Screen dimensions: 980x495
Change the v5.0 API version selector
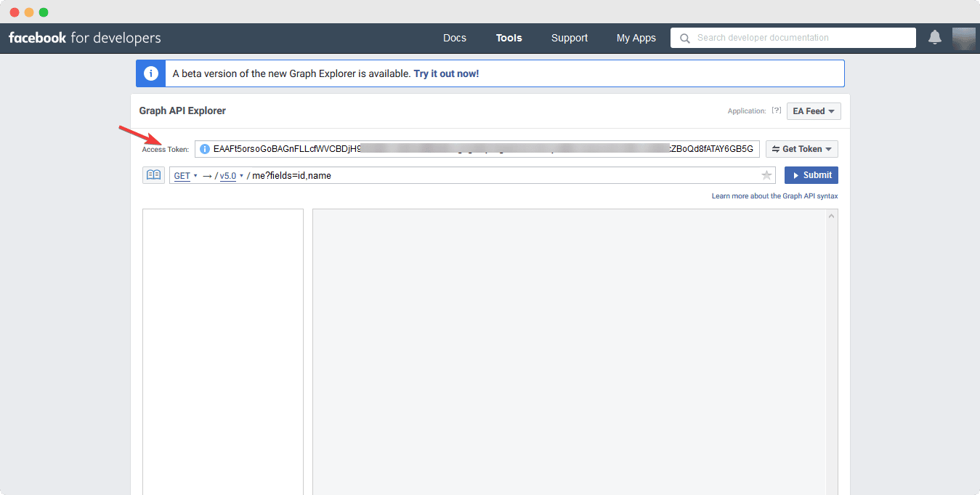coord(231,176)
